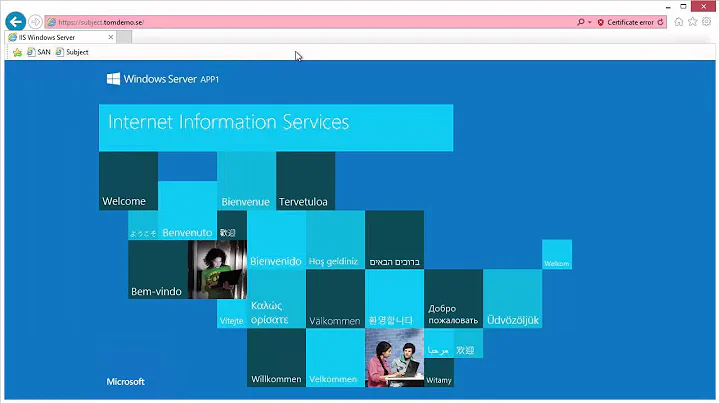Click the Velkommen tile

point(336,358)
